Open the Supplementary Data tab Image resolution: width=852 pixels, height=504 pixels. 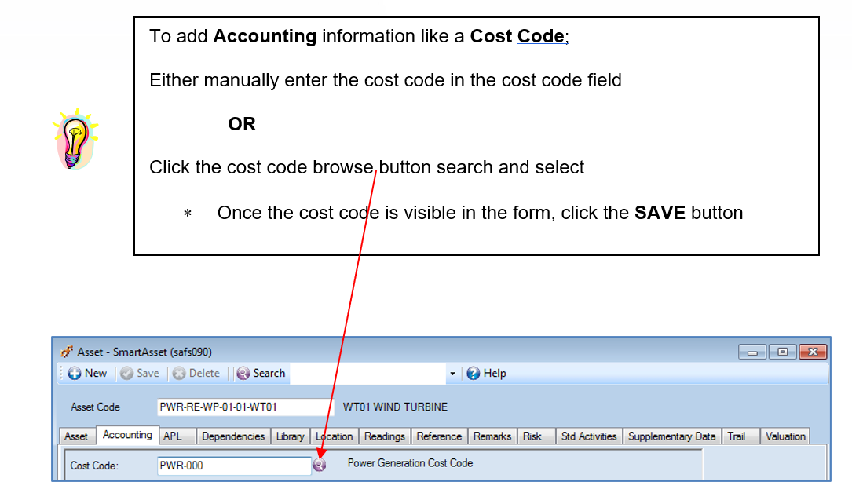(x=671, y=436)
